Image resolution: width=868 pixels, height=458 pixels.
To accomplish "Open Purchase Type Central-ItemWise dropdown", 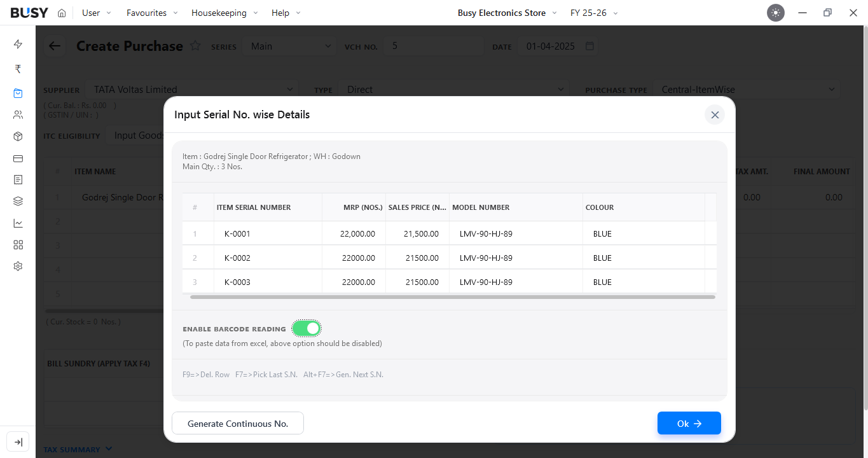I will [x=747, y=90].
